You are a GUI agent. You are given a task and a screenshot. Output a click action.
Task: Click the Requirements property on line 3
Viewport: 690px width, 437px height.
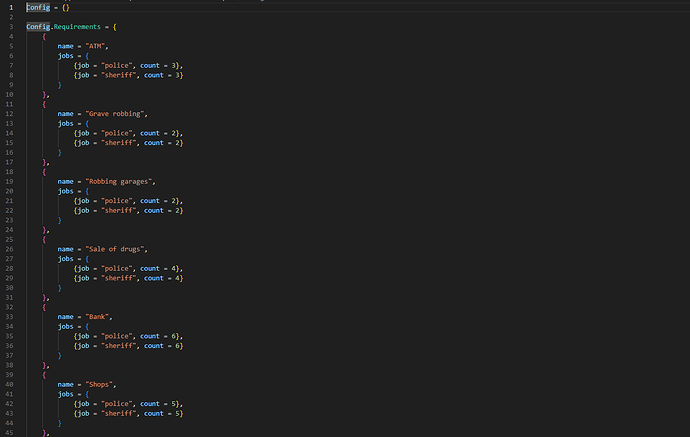pos(77,27)
